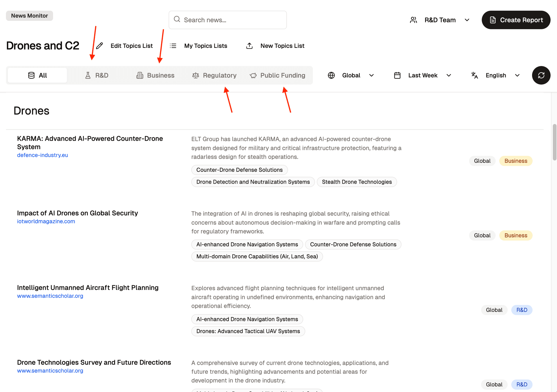
Task: Click the document icon in Create Report
Action: pyautogui.click(x=493, y=20)
